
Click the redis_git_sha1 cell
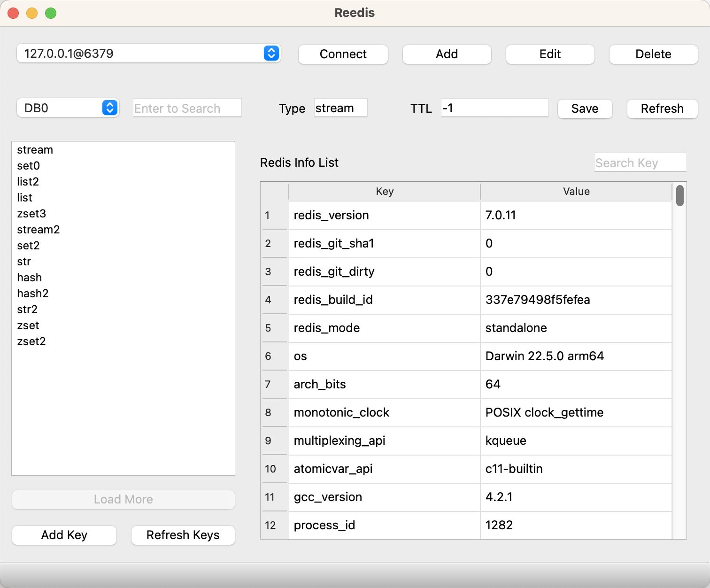point(385,244)
